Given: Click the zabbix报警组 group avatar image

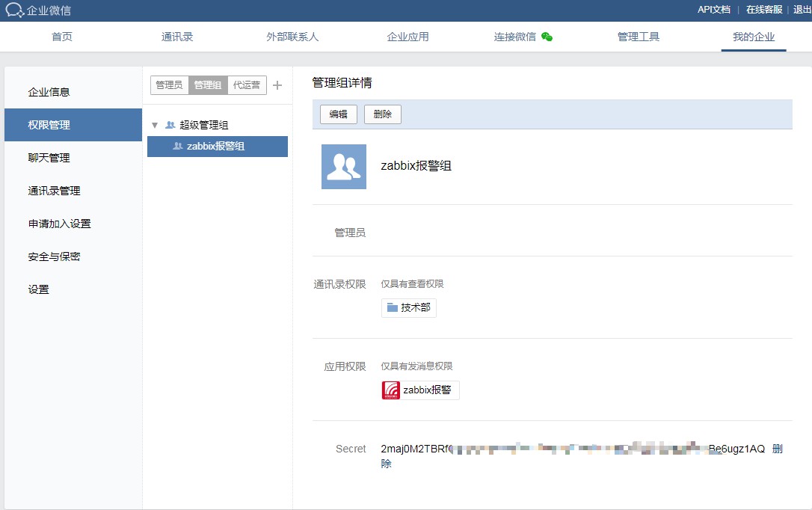Looking at the screenshot, I should pyautogui.click(x=344, y=167).
